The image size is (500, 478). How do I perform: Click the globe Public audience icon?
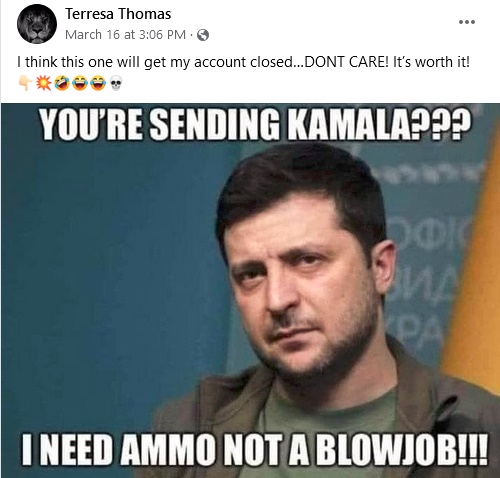203,35
